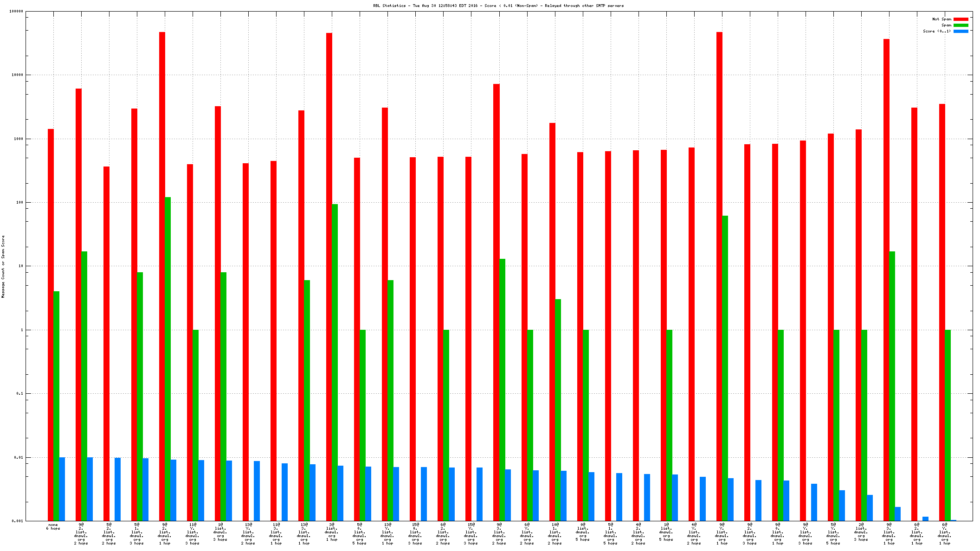Select the "Score (0..1)" legend label
980x551 pixels.
tap(936, 31)
